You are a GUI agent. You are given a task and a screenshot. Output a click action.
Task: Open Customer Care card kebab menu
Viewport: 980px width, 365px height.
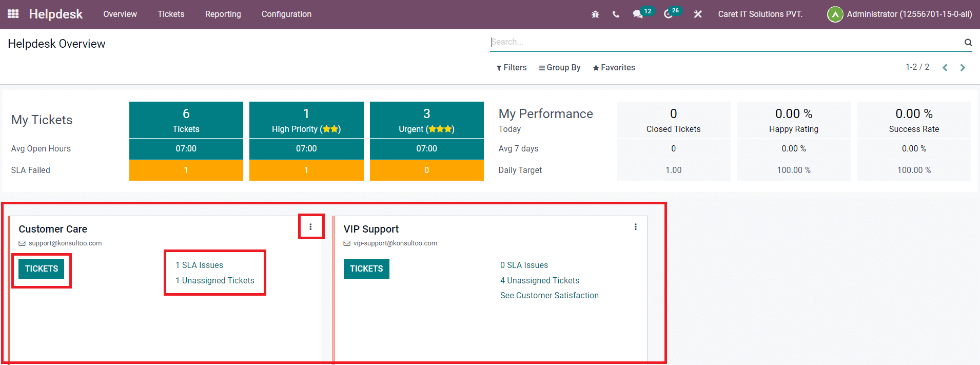tap(311, 227)
